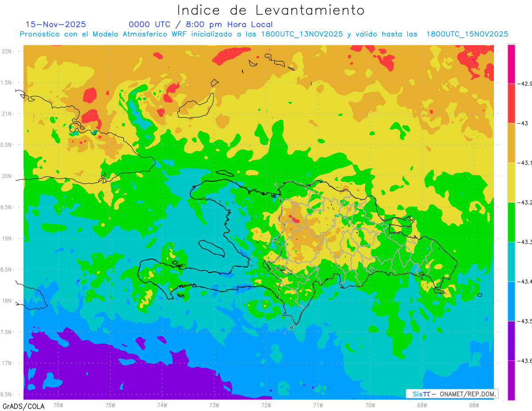Screen dimensions: 532x411
Task: Select the red legend swatch between -42.9 and -43
Action: (511, 103)
